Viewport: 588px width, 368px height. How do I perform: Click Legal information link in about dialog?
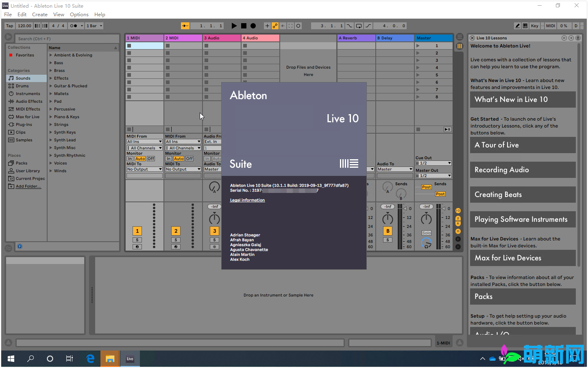pyautogui.click(x=247, y=200)
